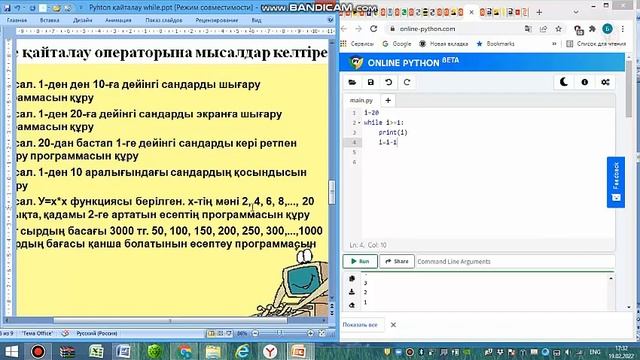Click Русский (Россия) language in status bar

(x=97, y=333)
